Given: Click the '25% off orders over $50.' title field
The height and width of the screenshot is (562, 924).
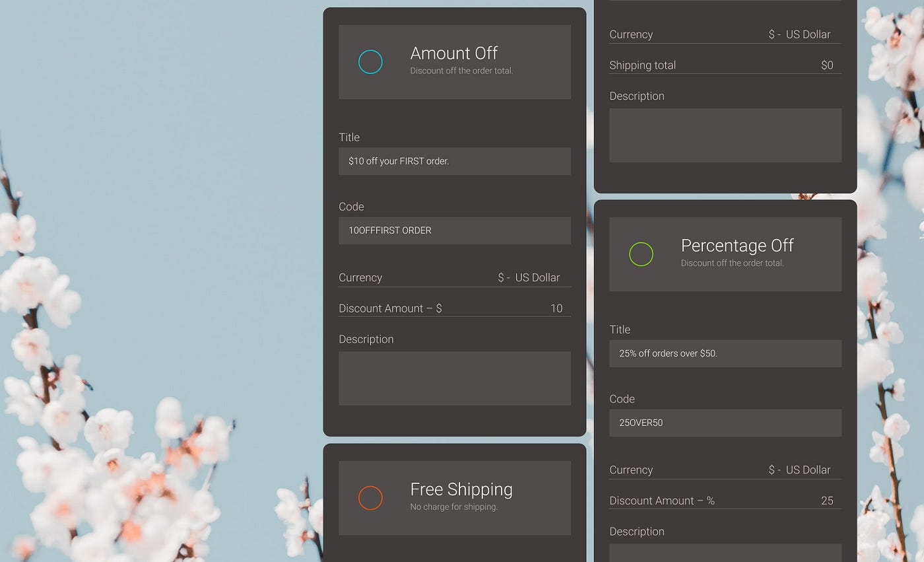Looking at the screenshot, I should point(725,353).
